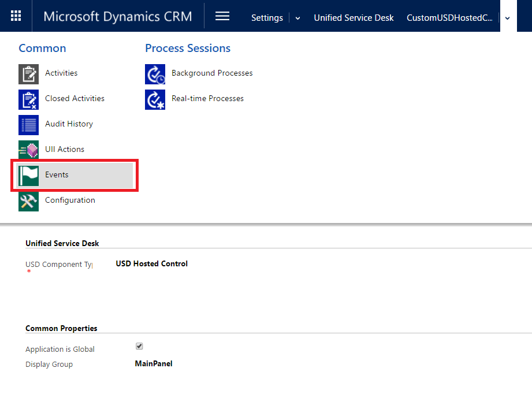Open the Settings navigation menu item
Screen dimensions: 532x394
(267, 18)
